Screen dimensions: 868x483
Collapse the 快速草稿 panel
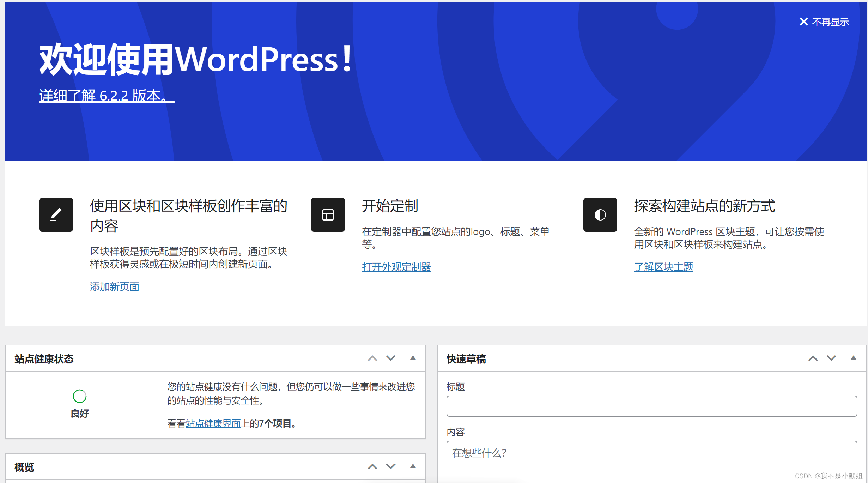(853, 358)
